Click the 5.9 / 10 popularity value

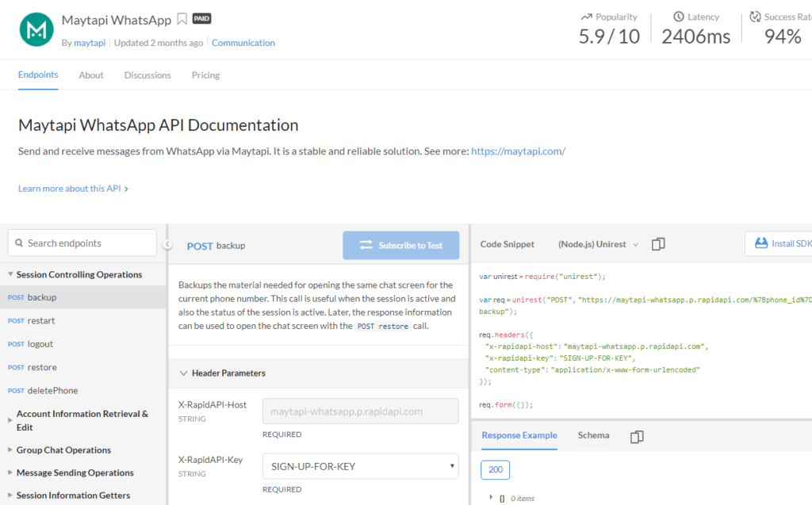click(609, 36)
